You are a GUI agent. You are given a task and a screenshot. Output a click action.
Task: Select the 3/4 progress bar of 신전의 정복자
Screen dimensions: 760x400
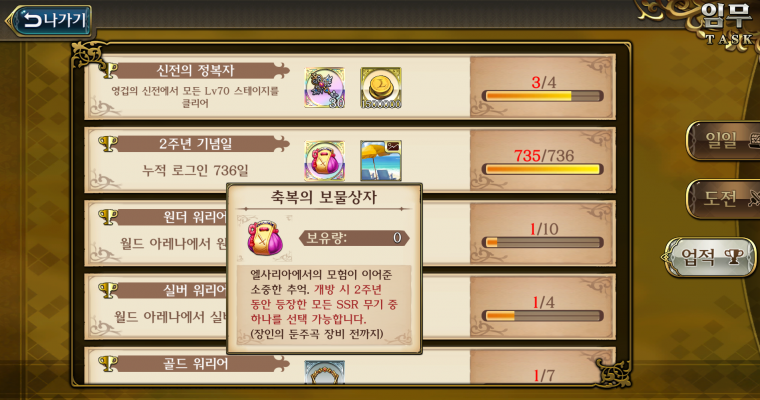point(542,96)
